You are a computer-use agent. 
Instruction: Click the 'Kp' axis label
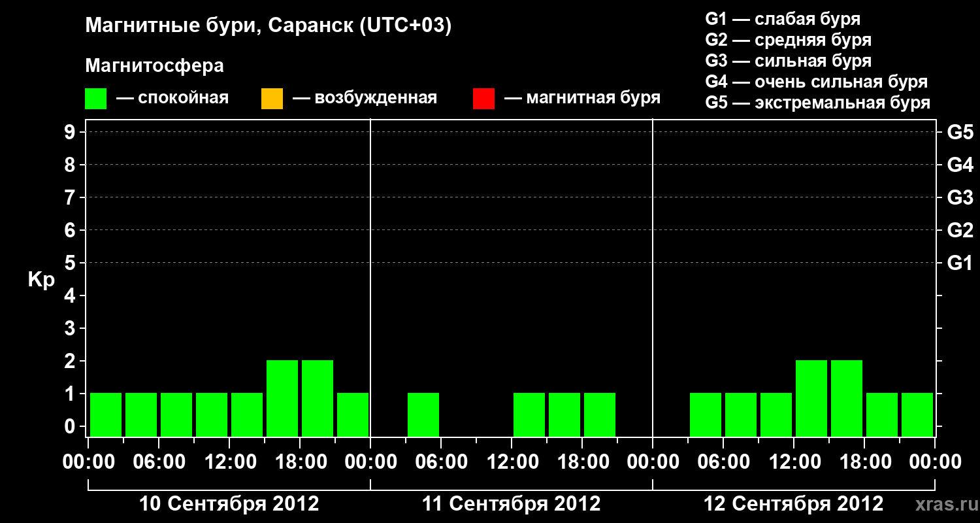pyautogui.click(x=41, y=280)
